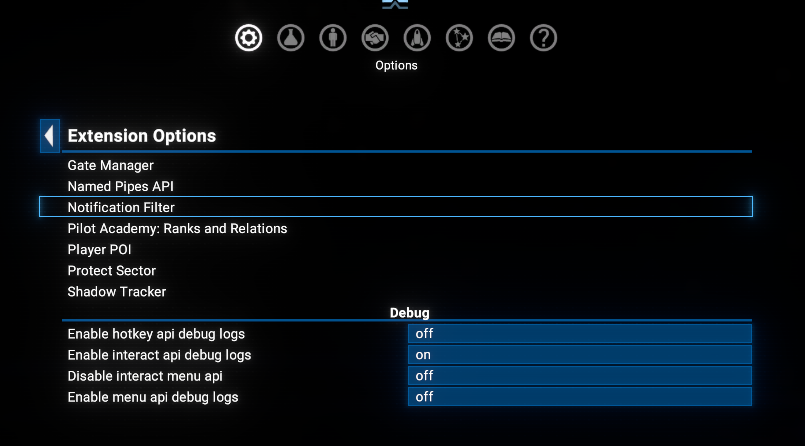Viewport: 805px width, 446px height.
Task: Open Protect Sector extension options
Action: coord(396,270)
